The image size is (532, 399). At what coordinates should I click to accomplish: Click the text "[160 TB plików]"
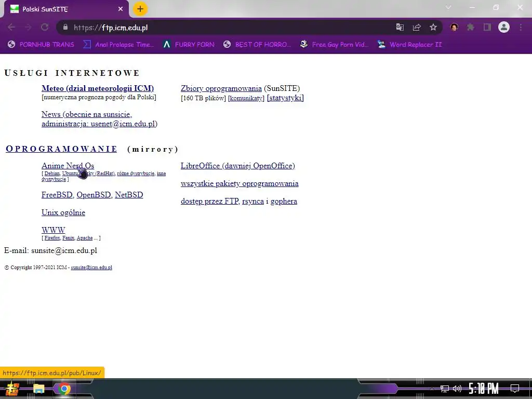click(x=203, y=98)
